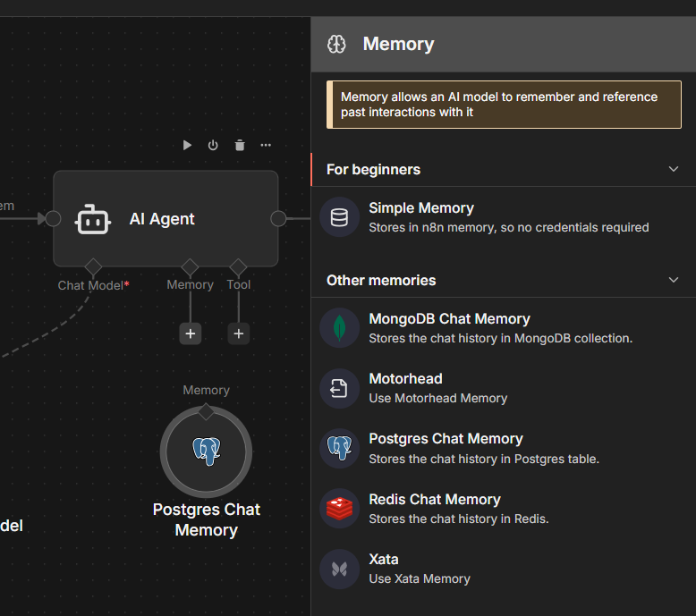This screenshot has height=616, width=696.
Task: Select MongoDB Chat Memory option
Action: 449,328
